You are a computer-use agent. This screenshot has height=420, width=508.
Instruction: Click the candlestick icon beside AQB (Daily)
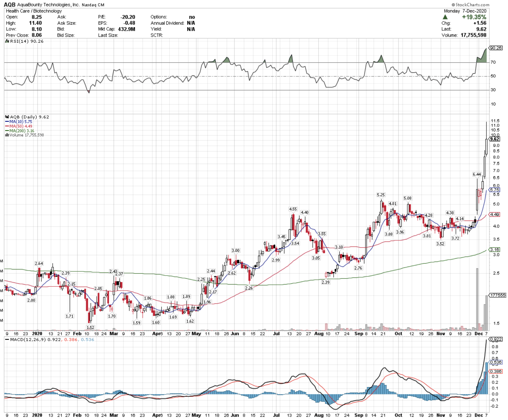(7, 117)
